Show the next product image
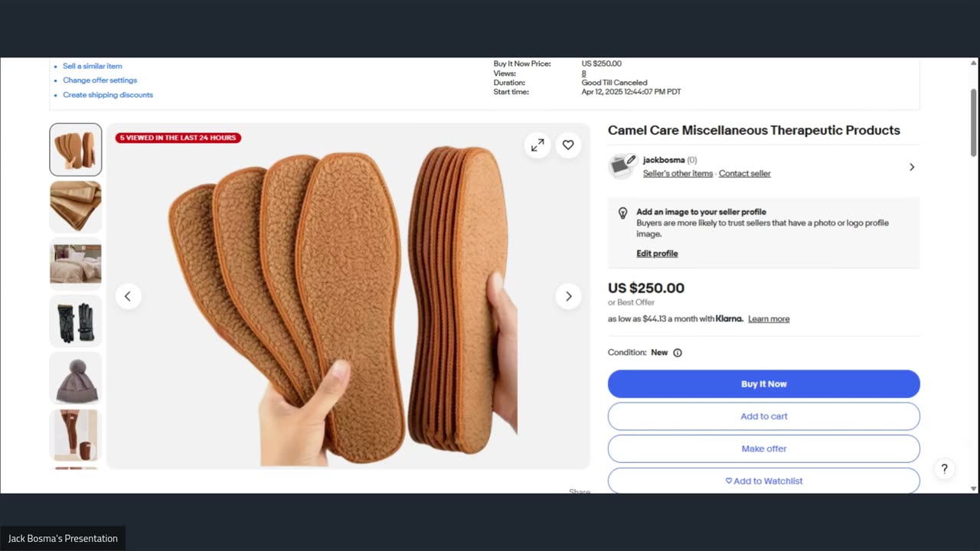980x551 pixels. (x=568, y=296)
